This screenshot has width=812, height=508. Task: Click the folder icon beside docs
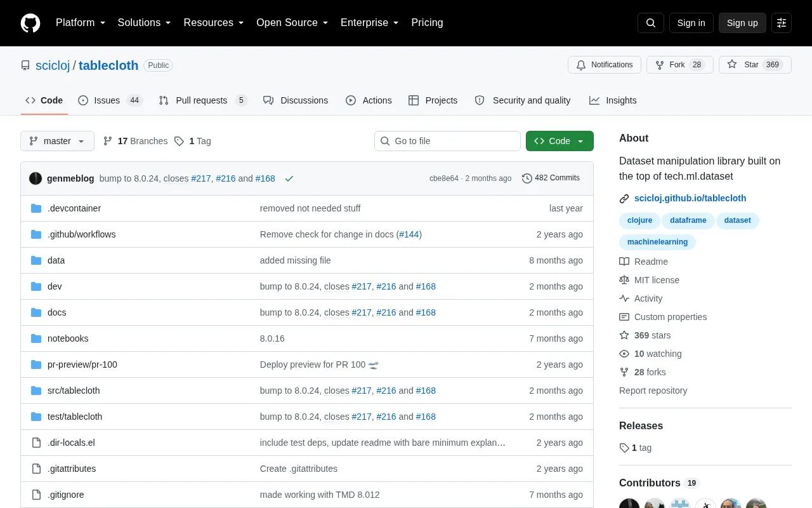(x=36, y=312)
